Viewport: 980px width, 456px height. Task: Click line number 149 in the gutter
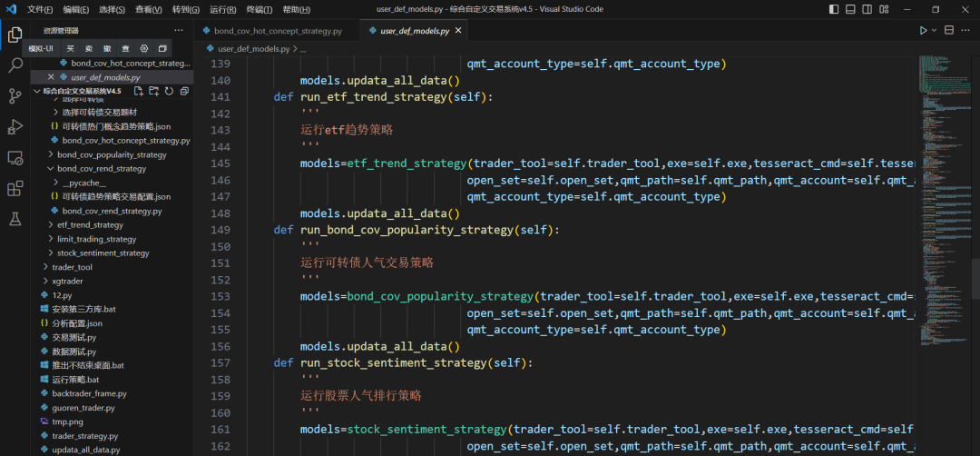point(221,230)
